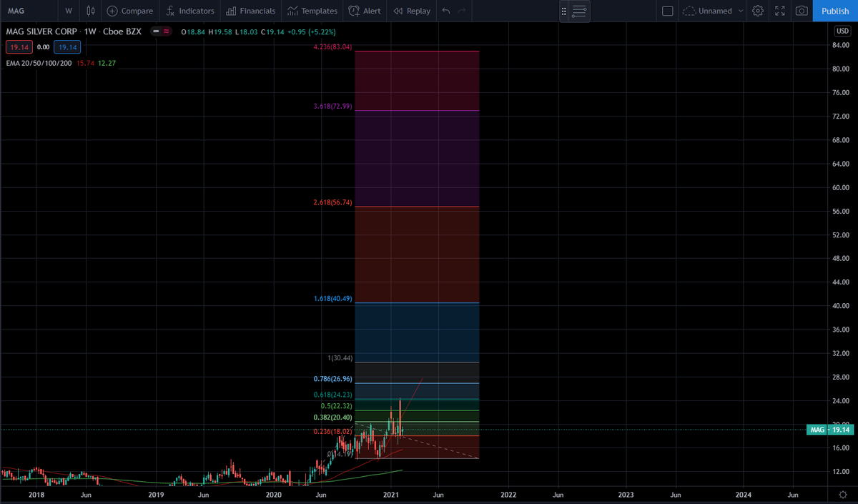Open chart settings with the gear icon
Viewport: 858px width, 504px height.
(758, 11)
